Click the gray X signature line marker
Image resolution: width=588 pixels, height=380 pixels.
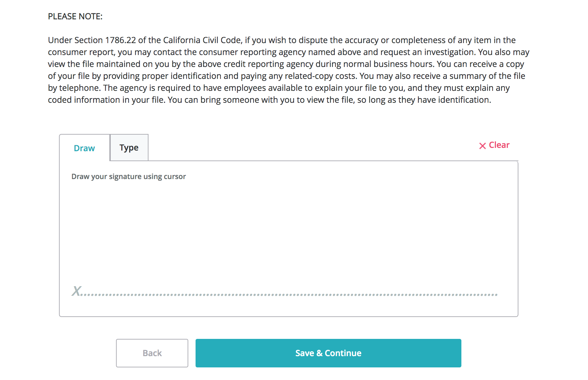(x=77, y=291)
